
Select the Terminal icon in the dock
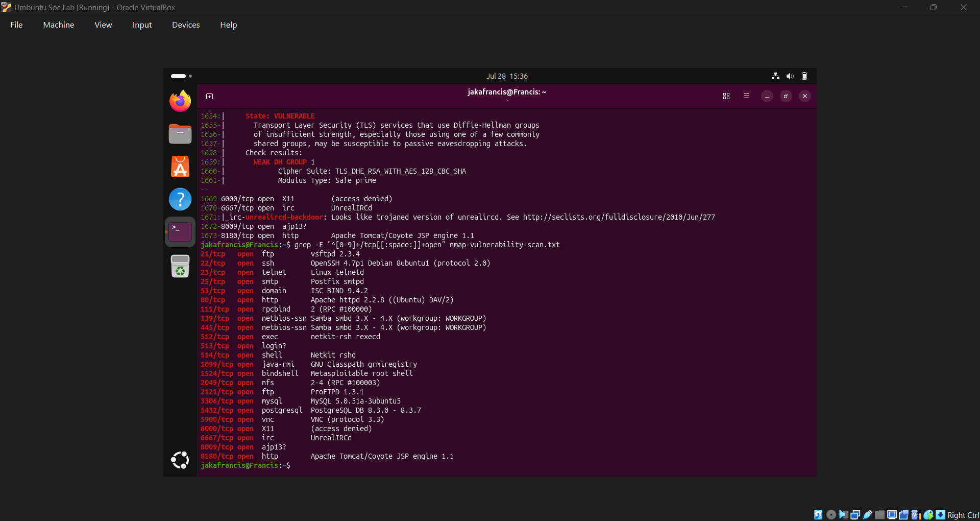point(180,232)
